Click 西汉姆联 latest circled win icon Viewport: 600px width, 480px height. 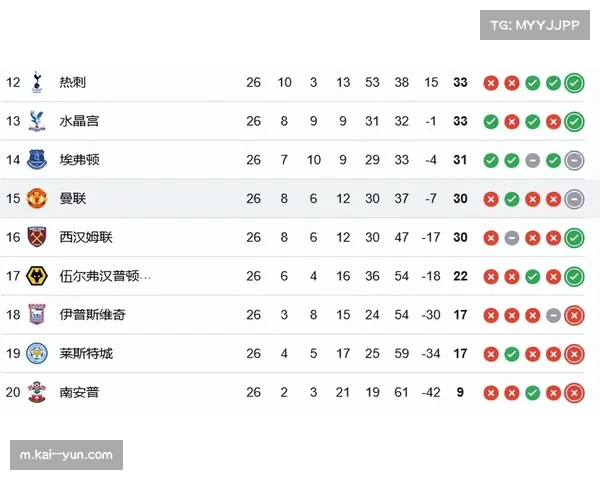click(x=574, y=238)
